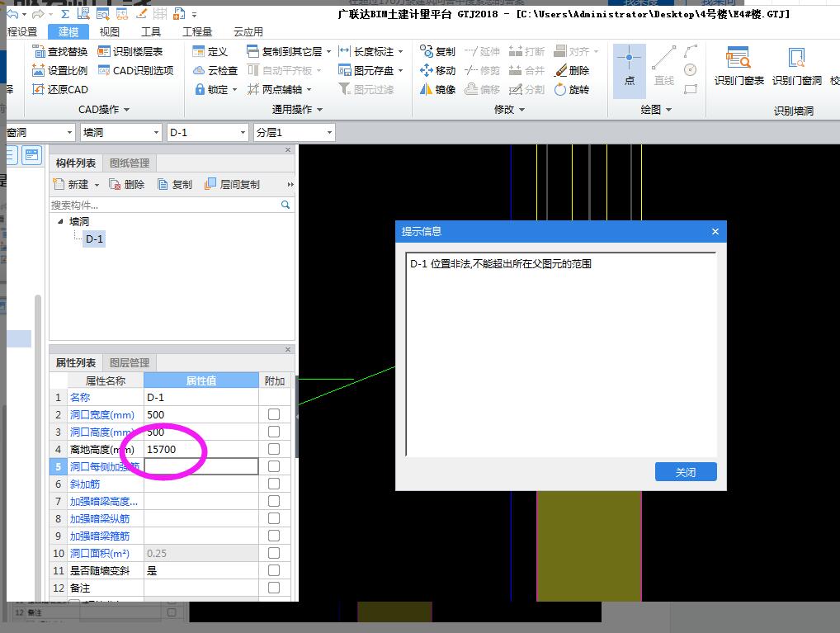840x633 pixels.
Task: Toggle 附加 checkbox for 是否随墙变斜 row
Action: tap(274, 570)
